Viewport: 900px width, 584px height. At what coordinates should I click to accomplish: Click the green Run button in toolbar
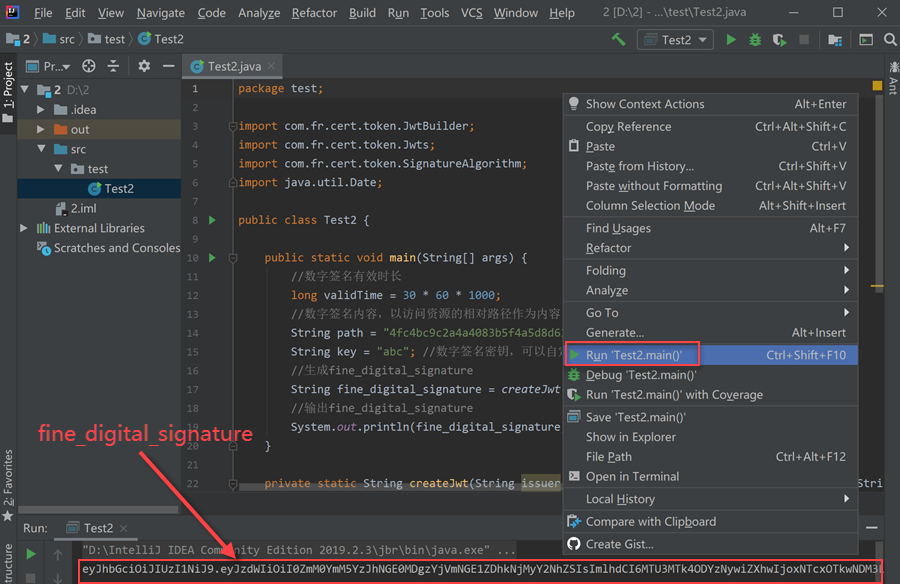(x=731, y=39)
